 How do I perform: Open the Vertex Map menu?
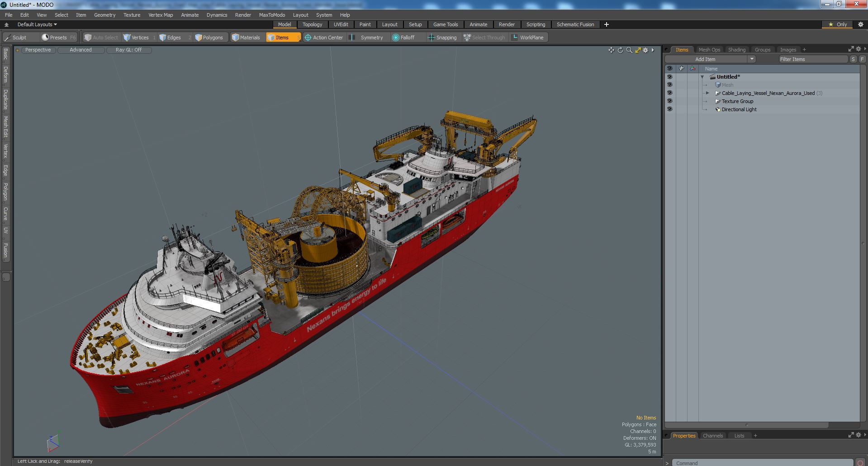161,15
